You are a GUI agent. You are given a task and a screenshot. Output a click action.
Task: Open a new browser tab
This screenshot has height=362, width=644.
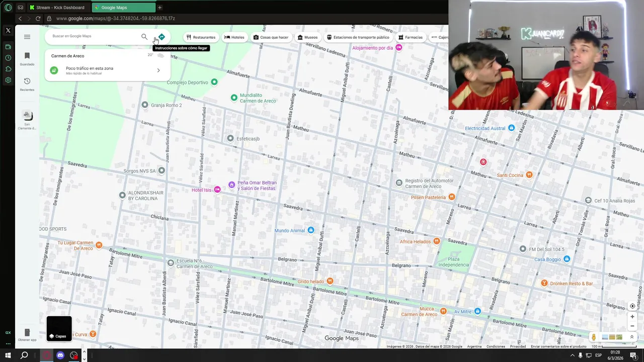[160, 8]
